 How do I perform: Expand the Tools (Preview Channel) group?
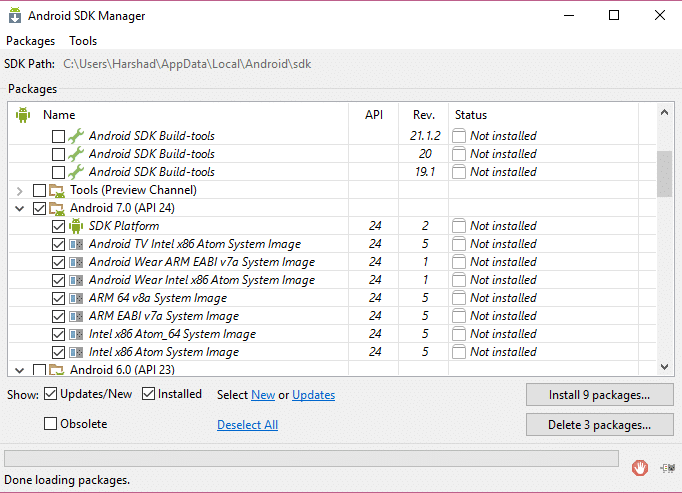[20, 190]
